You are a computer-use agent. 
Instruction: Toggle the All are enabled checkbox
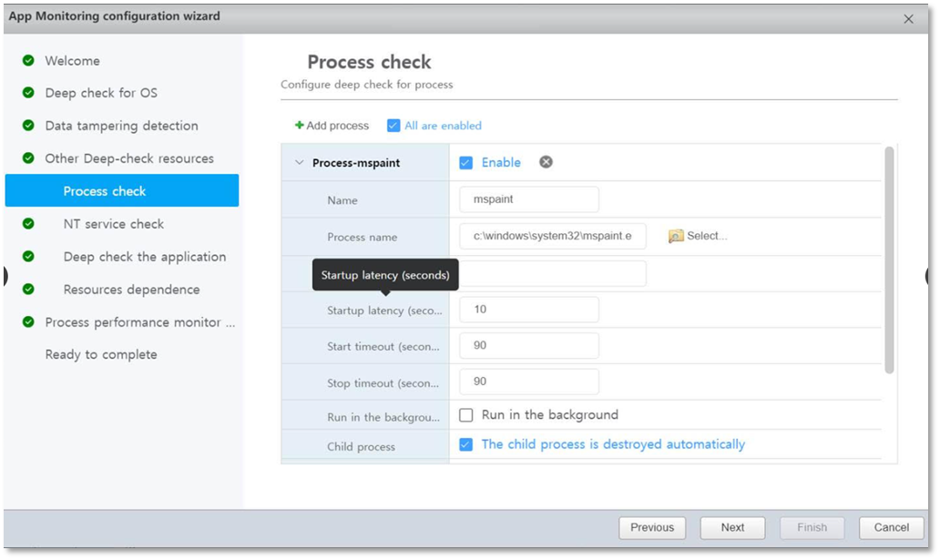point(393,126)
